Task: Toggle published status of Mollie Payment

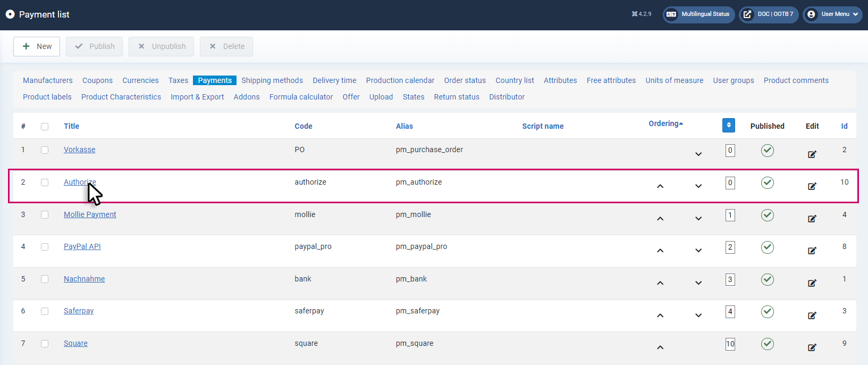Action: (x=767, y=215)
